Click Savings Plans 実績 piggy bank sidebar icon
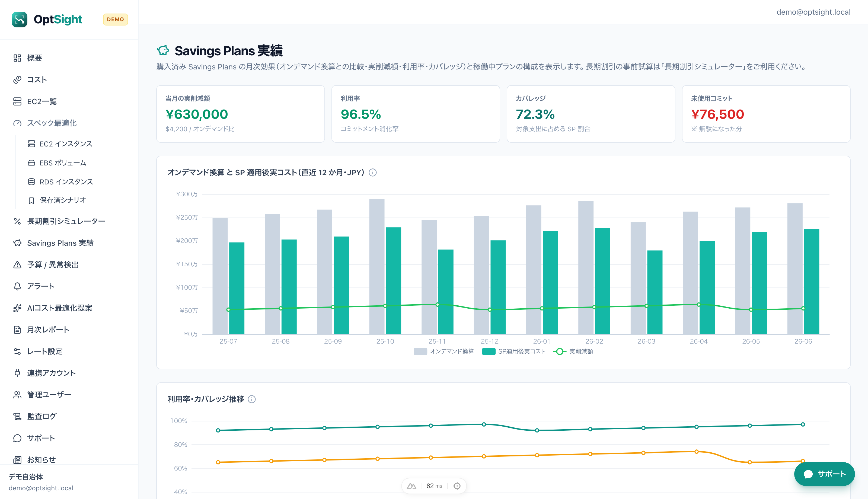868x499 pixels. coord(17,243)
